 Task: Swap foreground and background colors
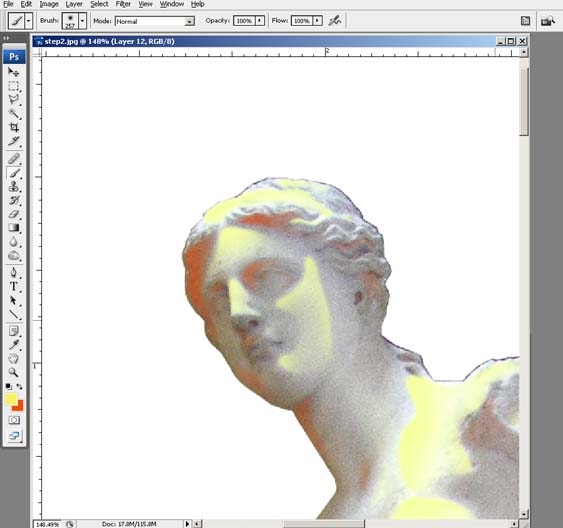pyautogui.click(x=19, y=387)
